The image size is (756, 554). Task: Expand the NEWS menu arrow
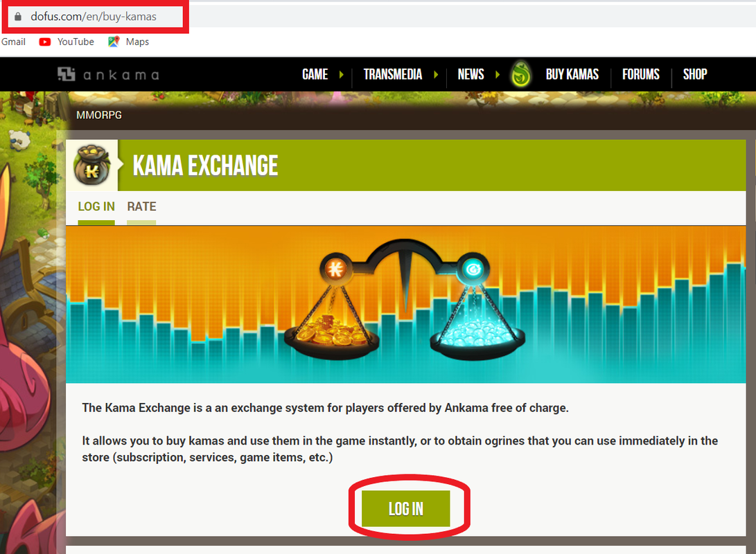[498, 75]
